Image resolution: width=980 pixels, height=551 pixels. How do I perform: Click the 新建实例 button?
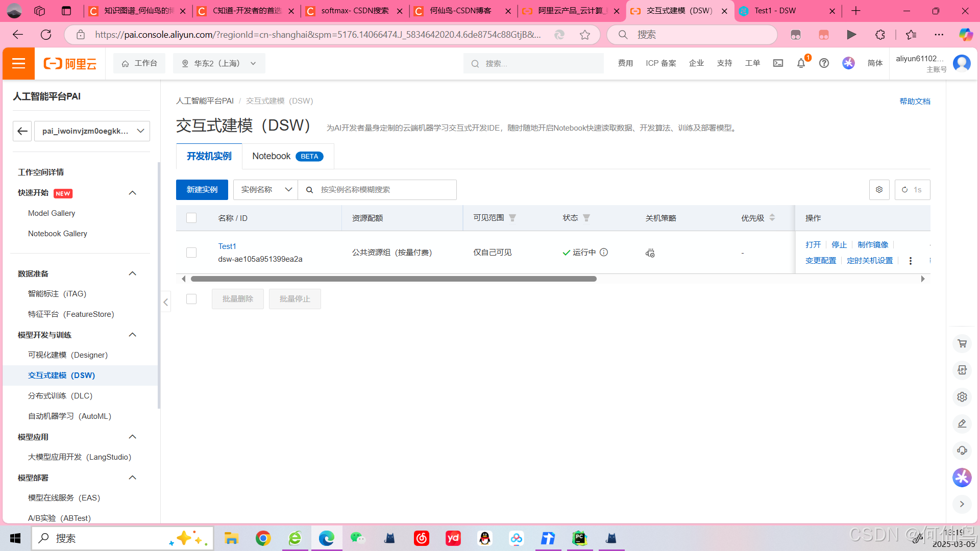click(x=202, y=190)
